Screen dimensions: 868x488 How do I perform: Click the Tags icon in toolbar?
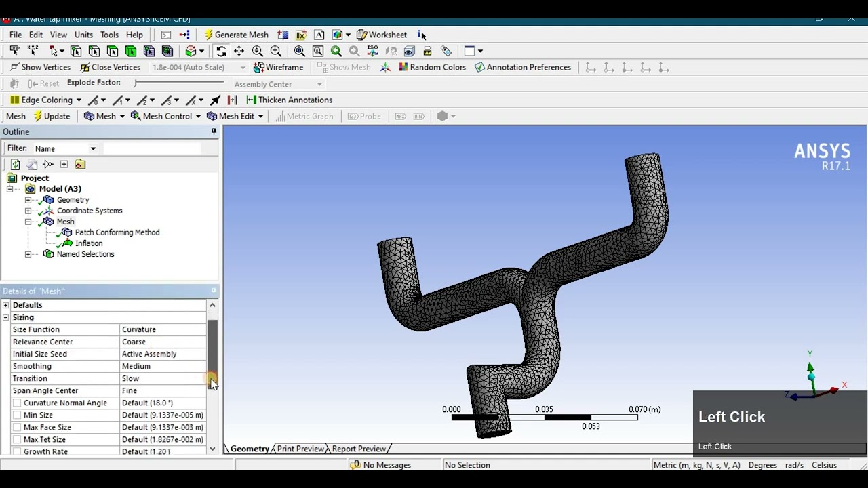[x=446, y=51]
